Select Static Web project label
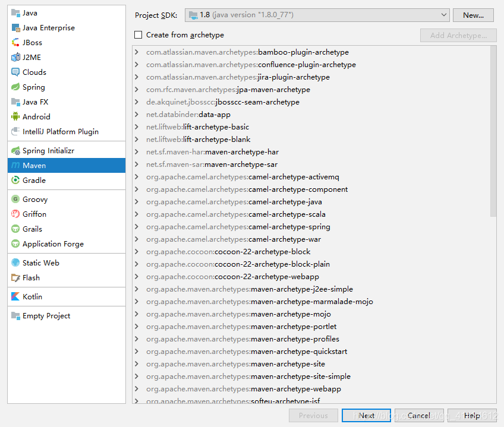The width and height of the screenshot is (504, 427). coord(41,263)
